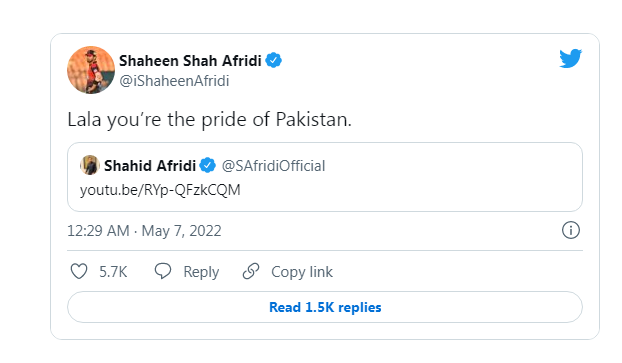Open the @SAfridiOfficial handle
This screenshot has width=622, height=363.
273,166
